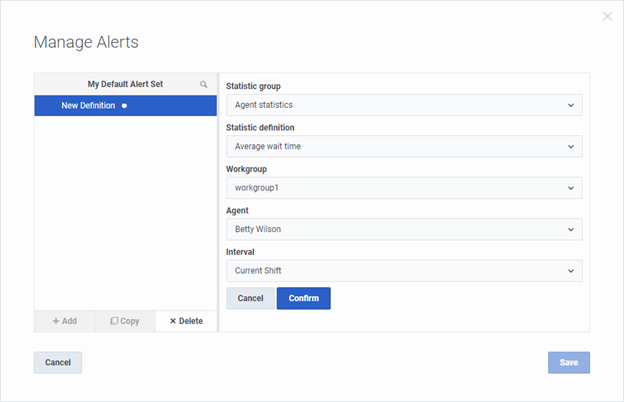Expand the Statistic definition dropdown
Viewport: 624px width, 402px height.
point(403,146)
